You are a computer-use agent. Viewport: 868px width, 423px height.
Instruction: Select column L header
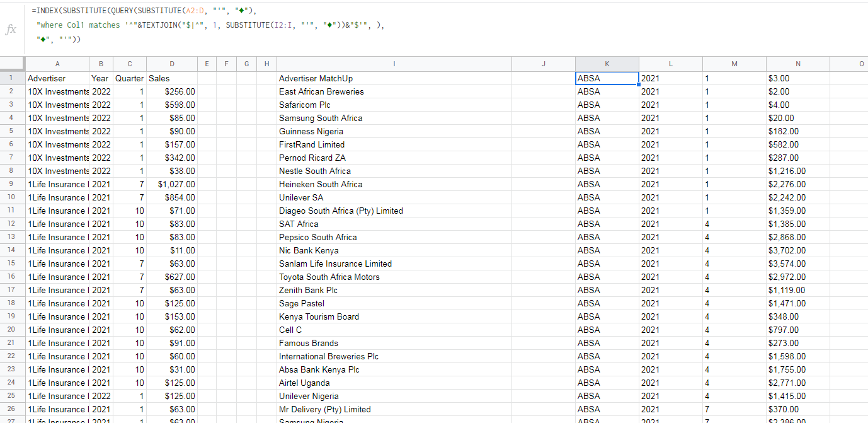click(x=671, y=64)
